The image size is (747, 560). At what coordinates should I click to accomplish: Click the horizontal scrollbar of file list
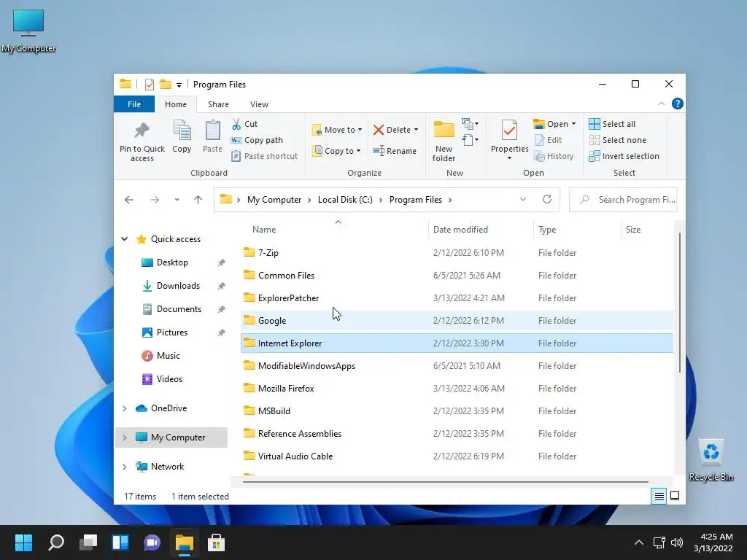coord(446,482)
